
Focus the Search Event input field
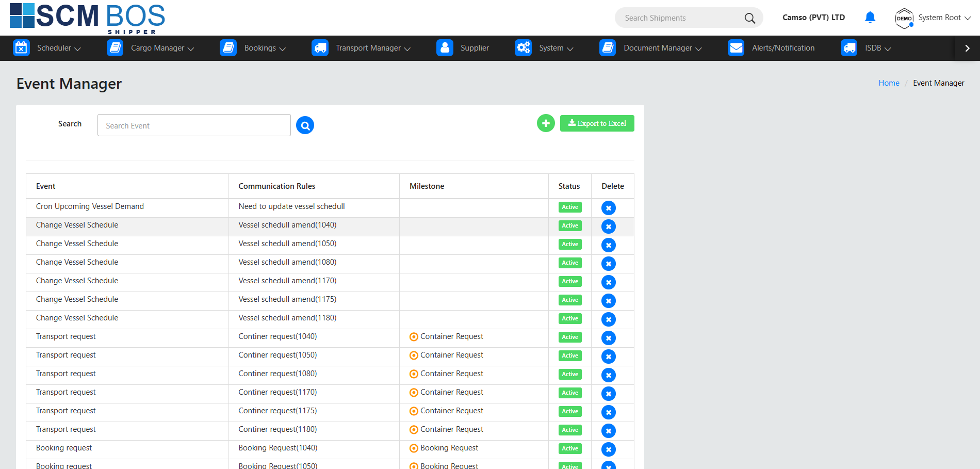pyautogui.click(x=194, y=125)
